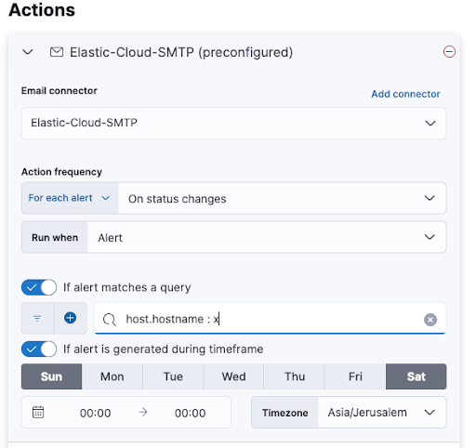Remove the Elastic-Cloud-SMTP action
This screenshot has width=476, height=448.
coord(449,52)
